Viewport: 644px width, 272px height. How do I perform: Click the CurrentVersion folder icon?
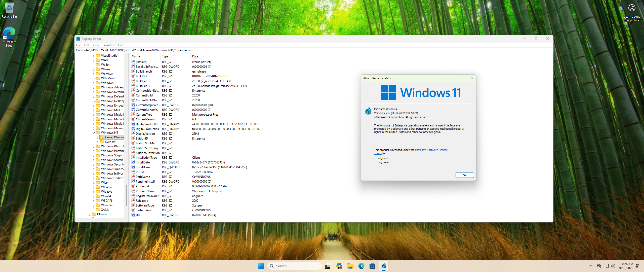(x=102, y=137)
